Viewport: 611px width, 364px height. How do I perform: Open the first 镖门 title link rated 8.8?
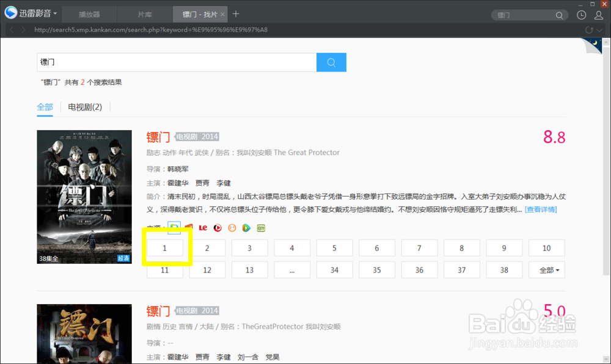click(158, 137)
